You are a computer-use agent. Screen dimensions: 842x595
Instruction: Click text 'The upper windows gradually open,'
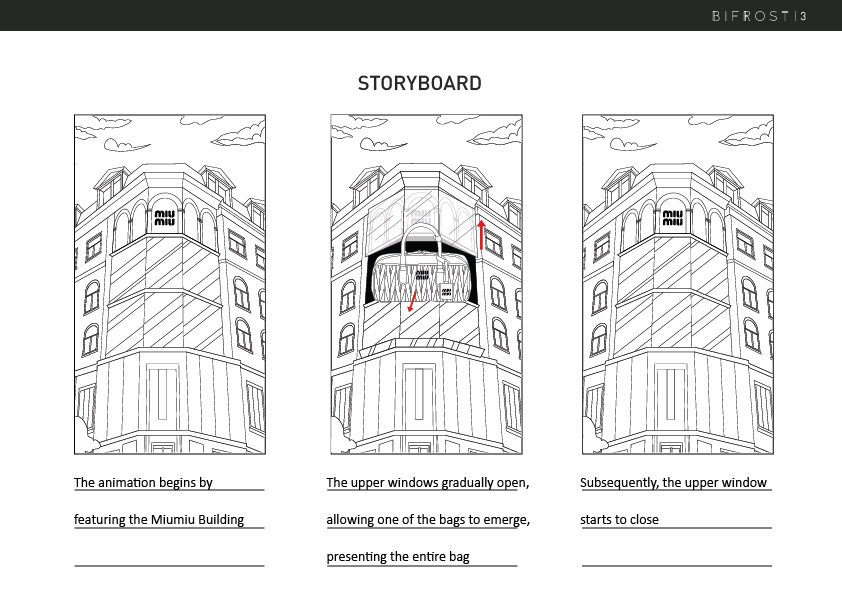[428, 482]
